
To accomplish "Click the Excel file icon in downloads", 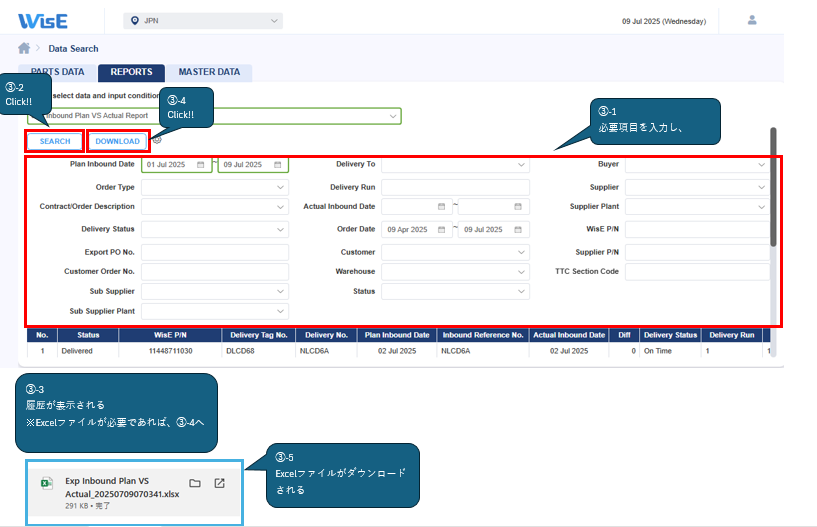I will click(x=46, y=484).
